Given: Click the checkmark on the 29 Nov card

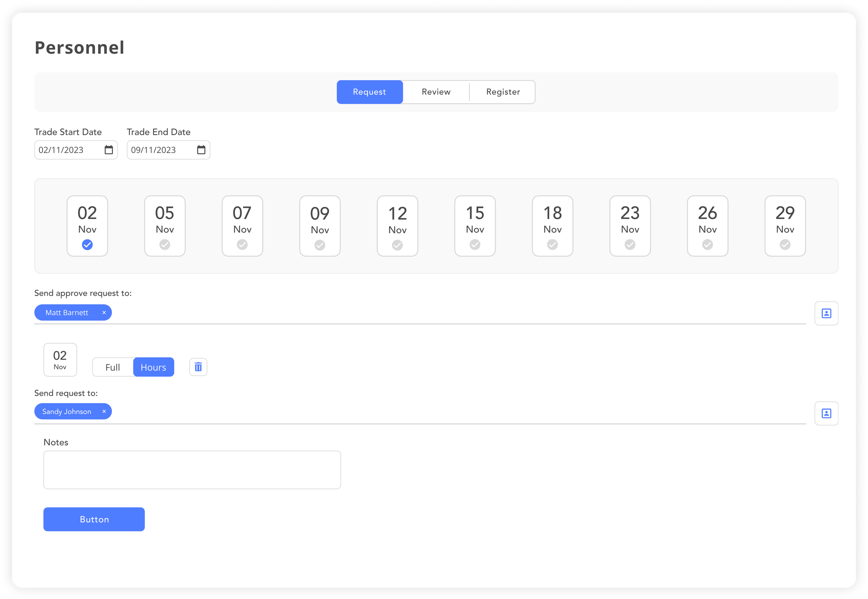Looking at the screenshot, I should (785, 245).
